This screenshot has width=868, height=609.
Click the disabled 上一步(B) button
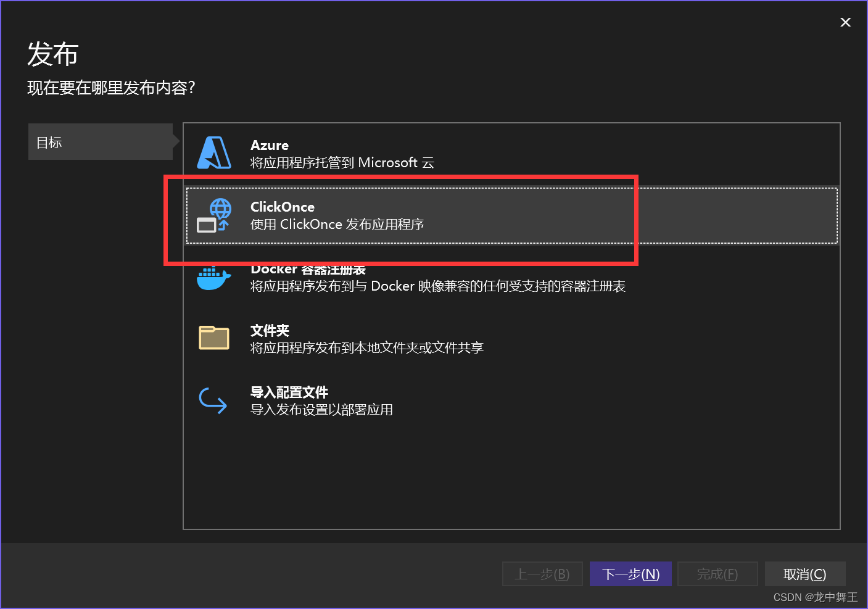[x=543, y=574]
